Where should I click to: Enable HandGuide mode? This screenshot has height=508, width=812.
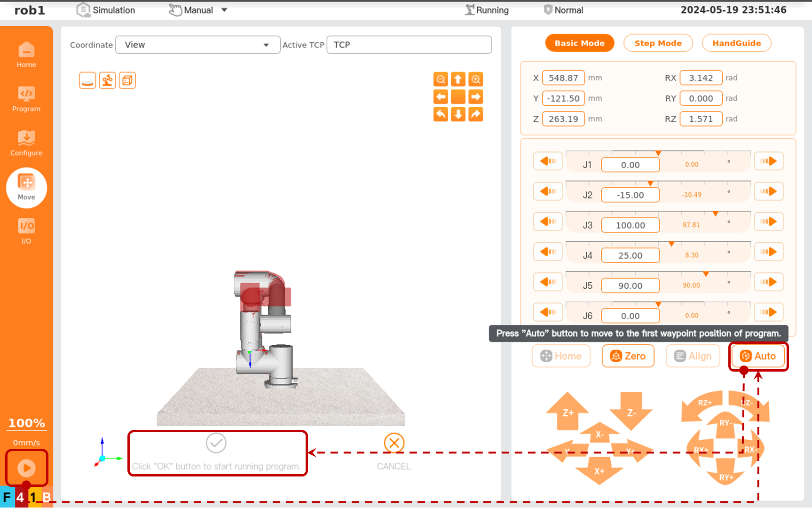736,43
